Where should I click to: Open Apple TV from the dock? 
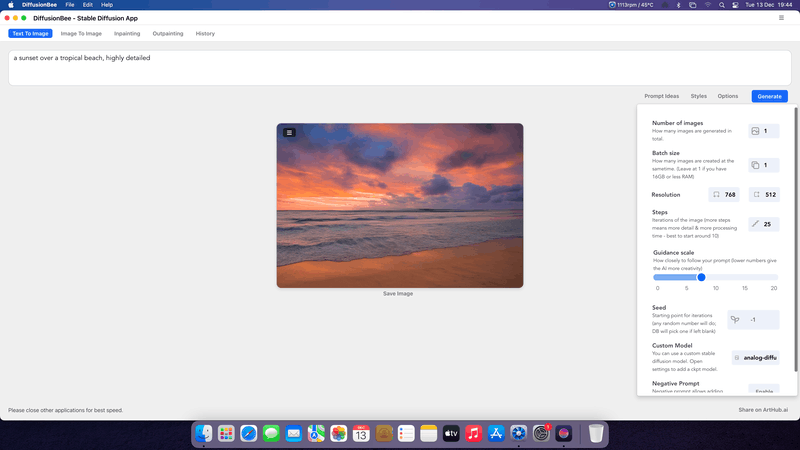[451, 434]
